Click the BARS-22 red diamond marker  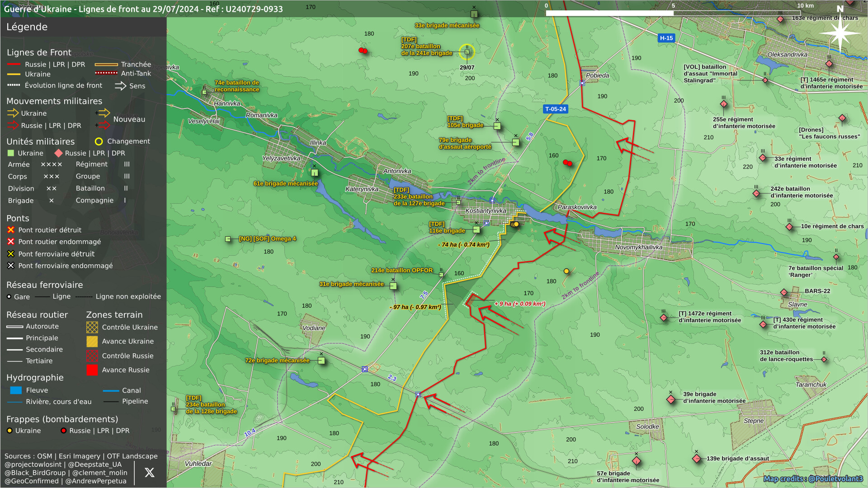pyautogui.click(x=784, y=292)
